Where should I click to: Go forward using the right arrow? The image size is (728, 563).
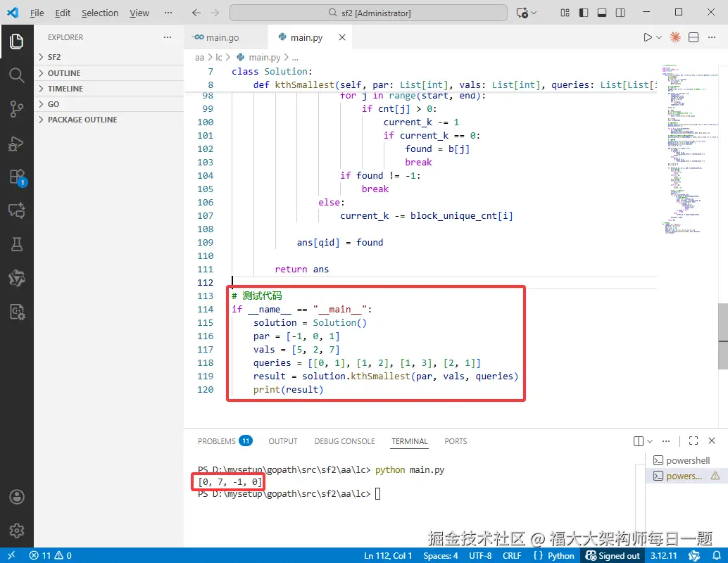point(215,13)
